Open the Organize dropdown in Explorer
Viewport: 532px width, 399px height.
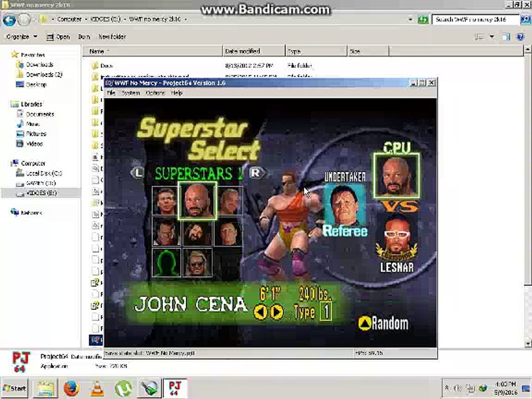(x=22, y=37)
